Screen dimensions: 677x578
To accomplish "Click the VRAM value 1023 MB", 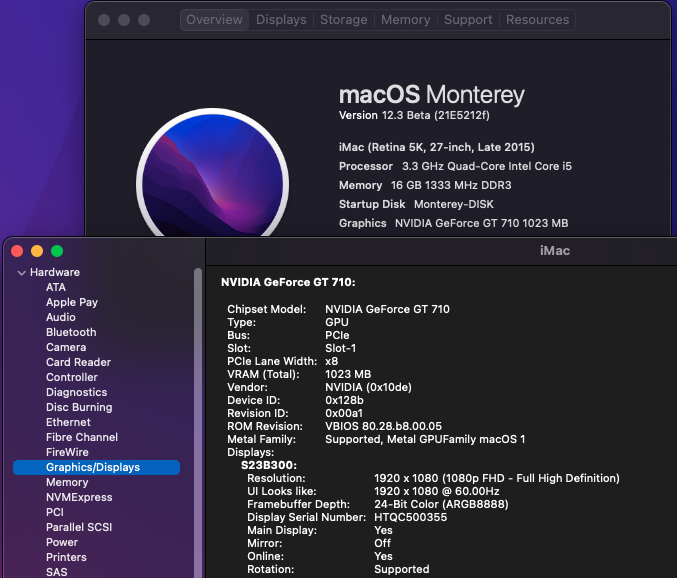I will coord(348,374).
